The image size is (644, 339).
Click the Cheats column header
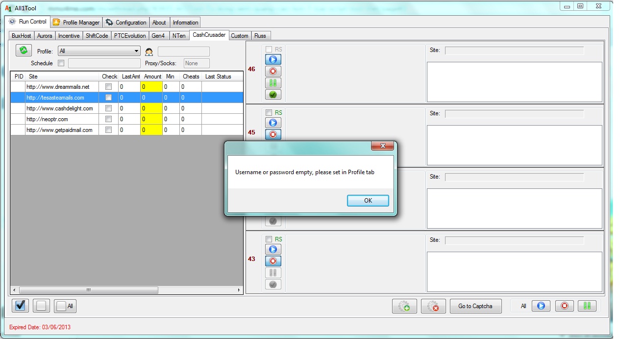pos(191,77)
